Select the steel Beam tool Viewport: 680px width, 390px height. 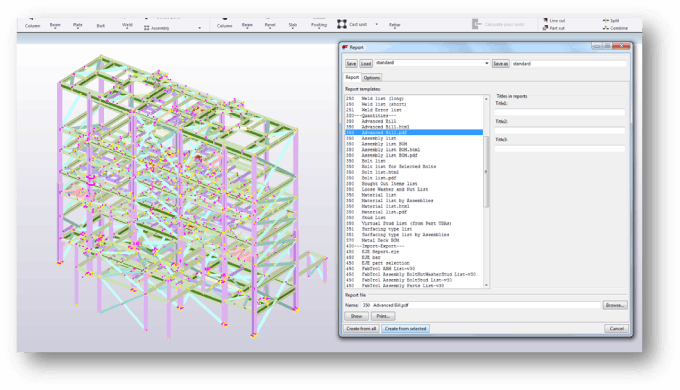pos(55,25)
